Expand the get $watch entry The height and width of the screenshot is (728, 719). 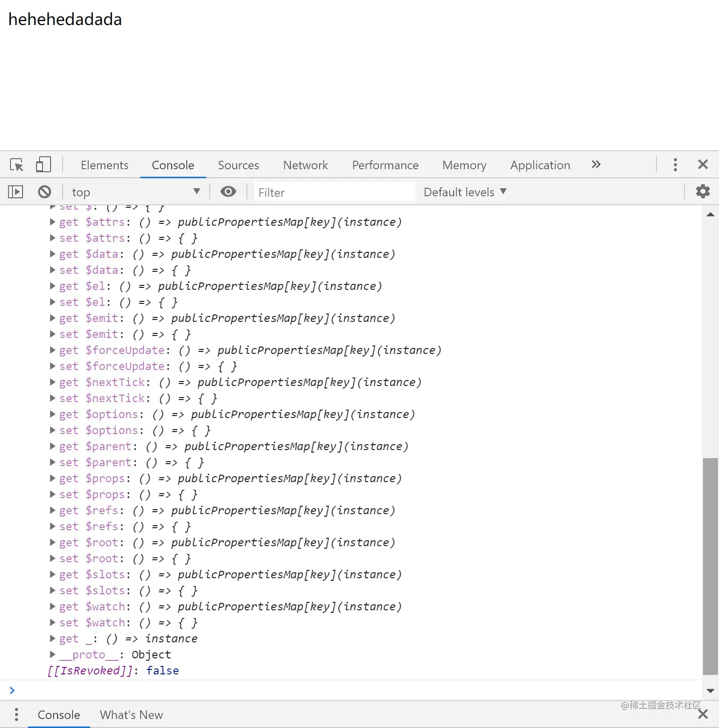click(x=53, y=606)
